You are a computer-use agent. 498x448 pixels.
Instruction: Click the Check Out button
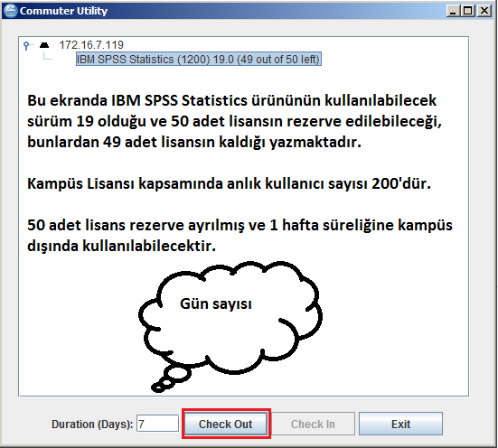click(226, 424)
